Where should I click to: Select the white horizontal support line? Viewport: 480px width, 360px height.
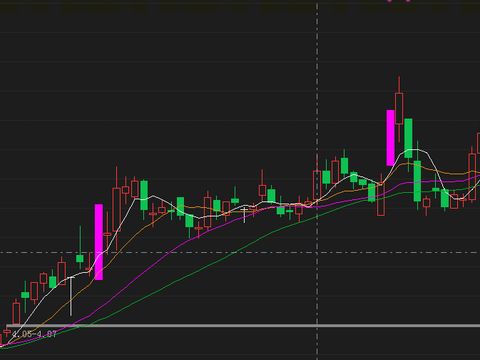(243, 325)
